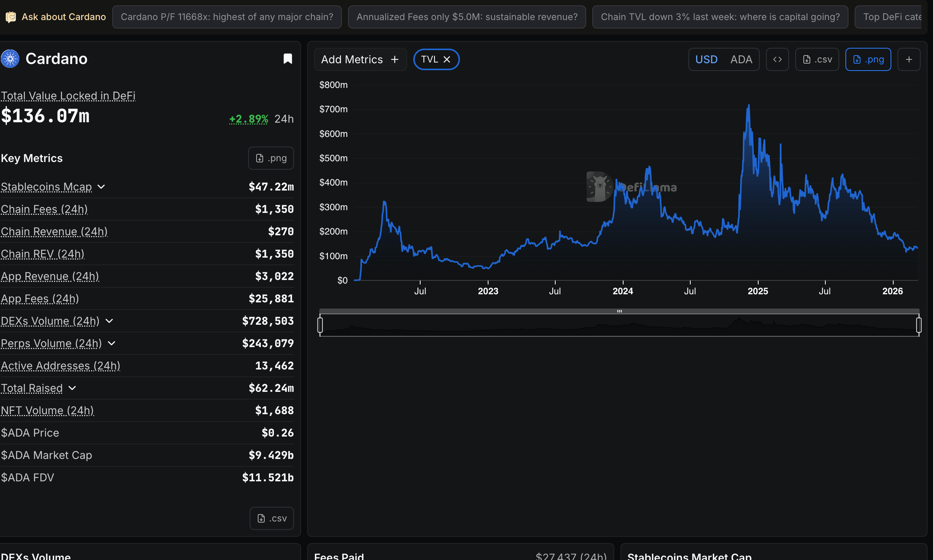The width and height of the screenshot is (933, 560).
Task: Expand the Total Raised row
Action: click(72, 388)
